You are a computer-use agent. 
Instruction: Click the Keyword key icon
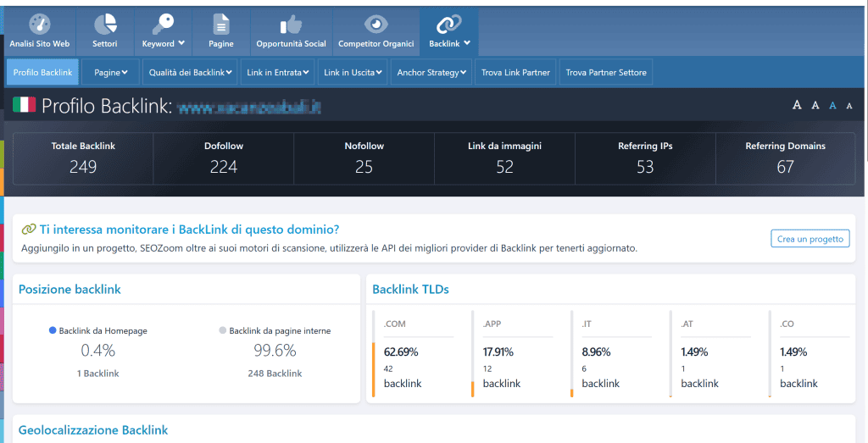163,24
